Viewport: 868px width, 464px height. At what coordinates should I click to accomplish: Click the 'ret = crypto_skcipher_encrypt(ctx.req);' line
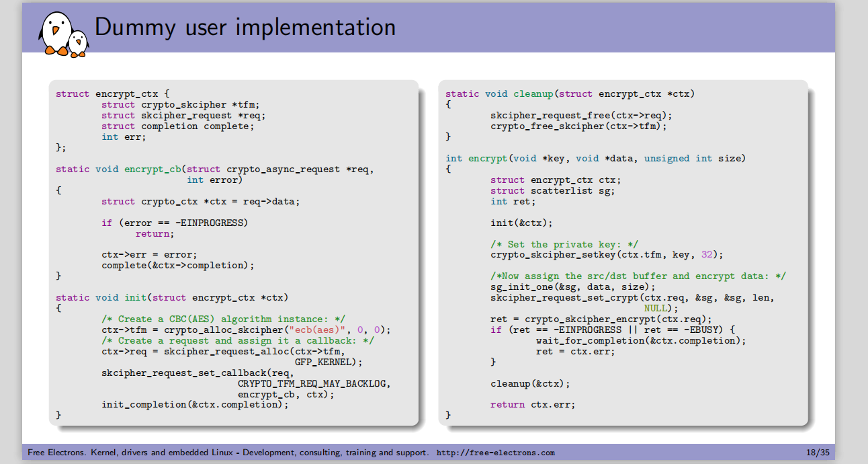click(601, 319)
